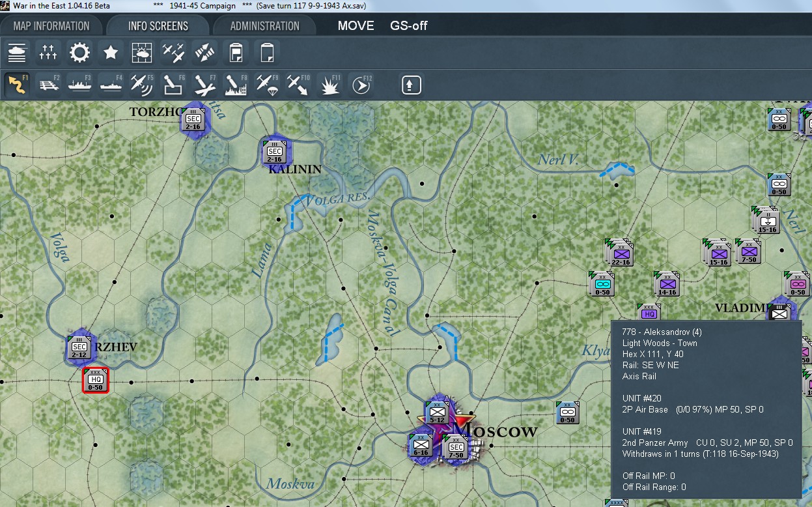Open the air doctrine planes icon
This screenshot has width=812, height=507.
[173, 53]
